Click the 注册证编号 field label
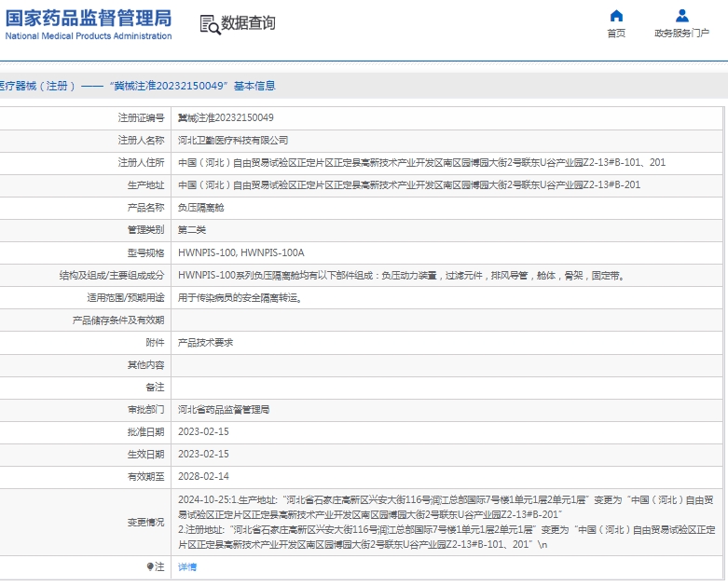The height and width of the screenshot is (586, 728). coord(141,117)
